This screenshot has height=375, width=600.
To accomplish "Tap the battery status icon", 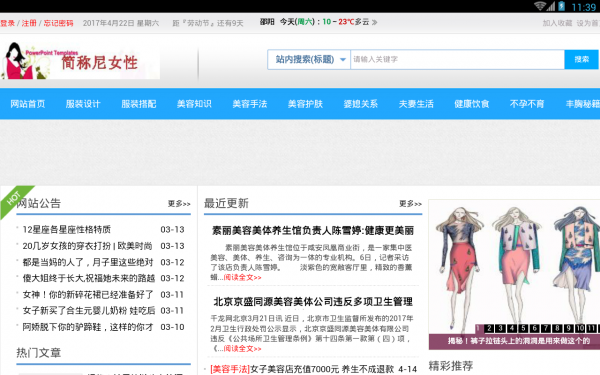I will [561, 6].
